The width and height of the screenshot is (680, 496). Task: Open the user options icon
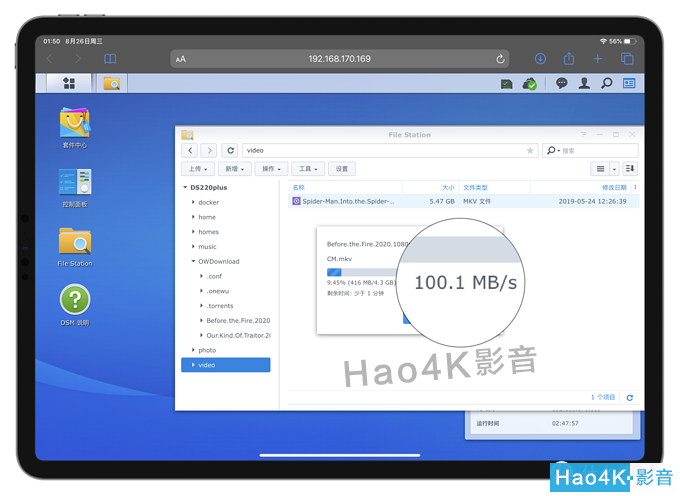click(584, 83)
